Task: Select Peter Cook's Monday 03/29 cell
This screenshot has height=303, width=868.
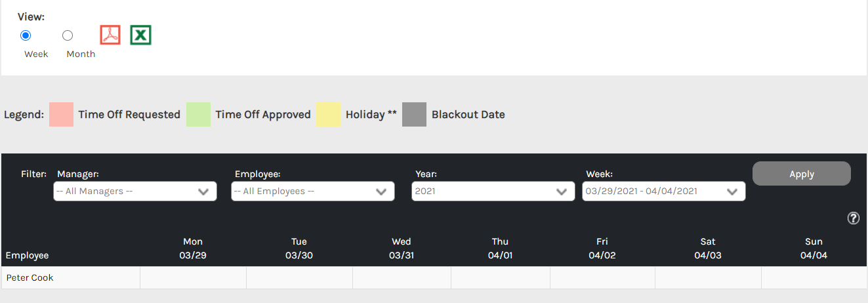Action: 193,277
